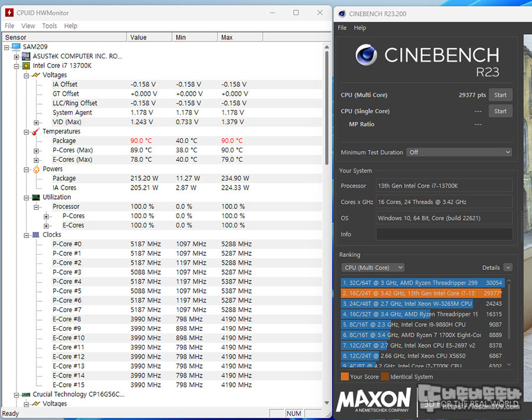Expand the P-Cores utilization row
This screenshot has height=420, width=532.
46,217
